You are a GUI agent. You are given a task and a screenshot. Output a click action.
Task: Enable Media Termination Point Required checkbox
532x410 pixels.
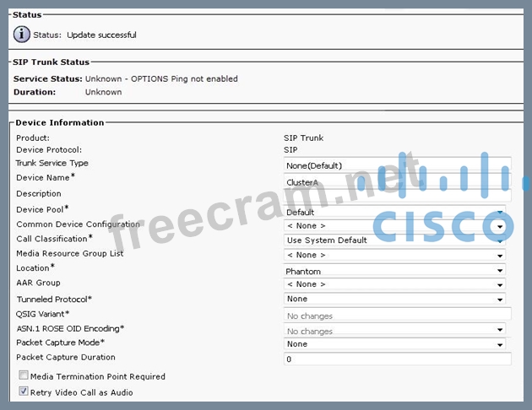coord(24,376)
